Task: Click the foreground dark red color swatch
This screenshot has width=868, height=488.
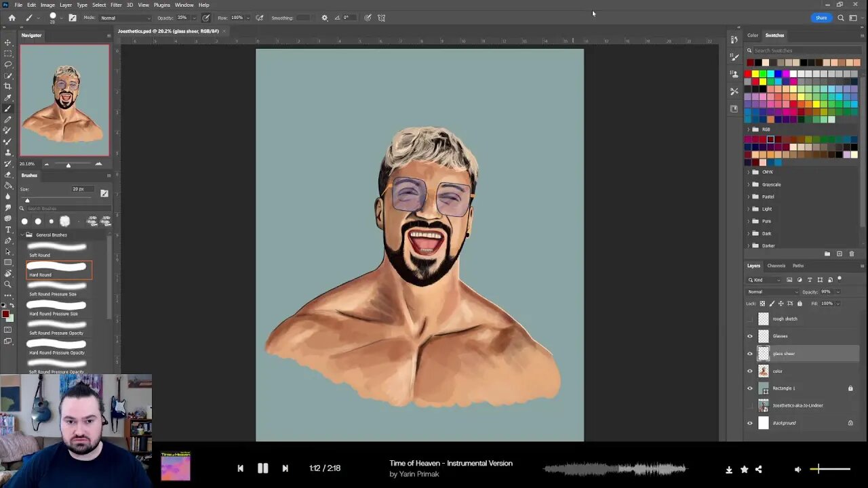Action: click(5, 314)
